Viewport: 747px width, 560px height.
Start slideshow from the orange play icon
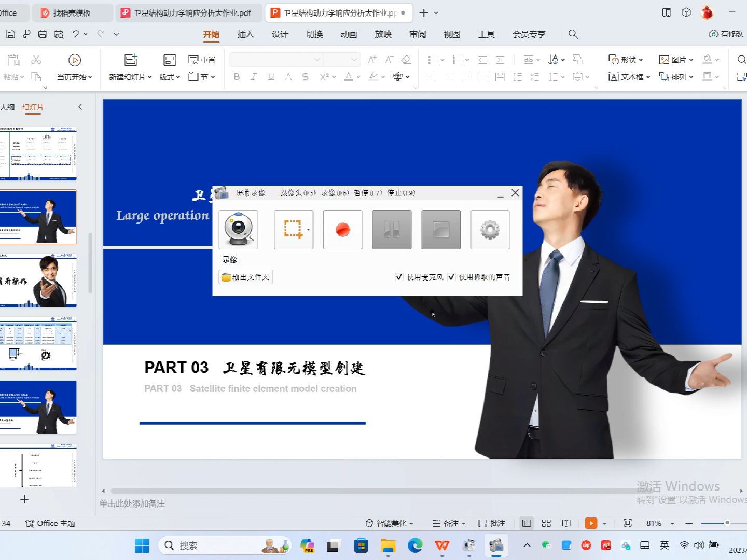click(x=591, y=523)
